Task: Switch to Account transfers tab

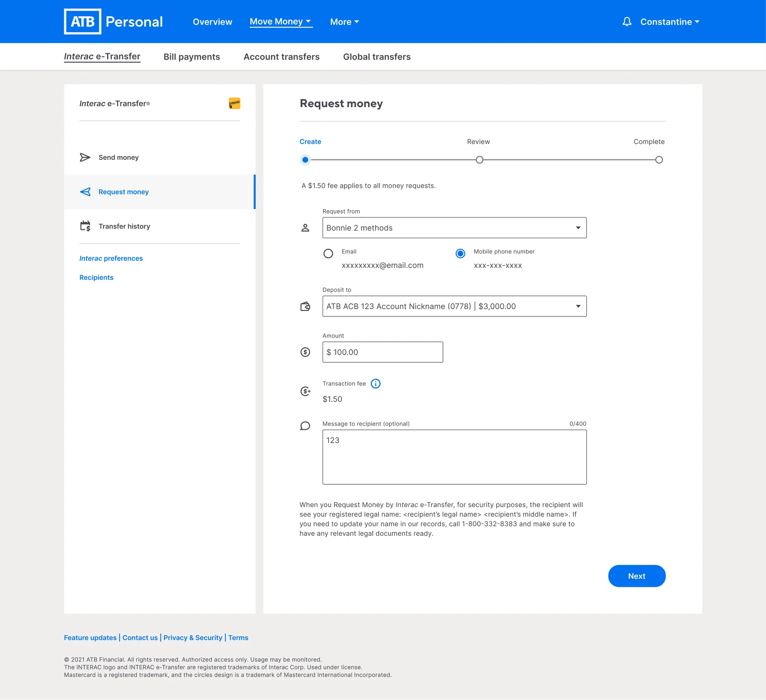Action: coord(281,57)
